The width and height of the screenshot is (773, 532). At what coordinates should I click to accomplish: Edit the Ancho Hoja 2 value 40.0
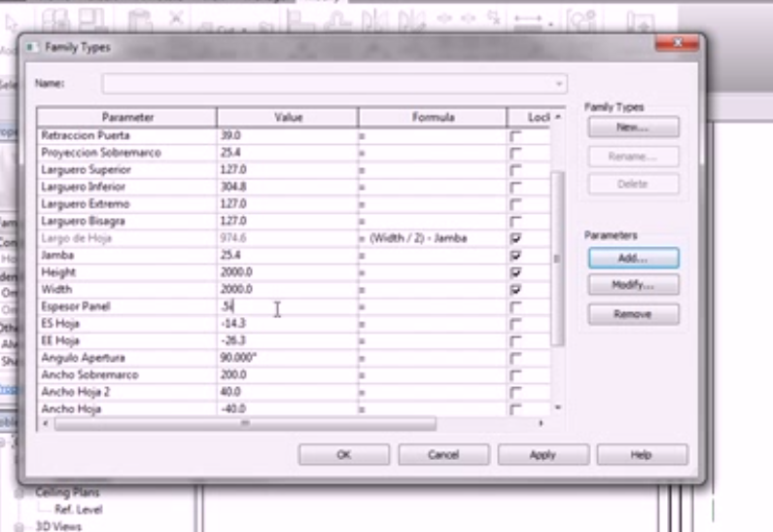click(288, 392)
